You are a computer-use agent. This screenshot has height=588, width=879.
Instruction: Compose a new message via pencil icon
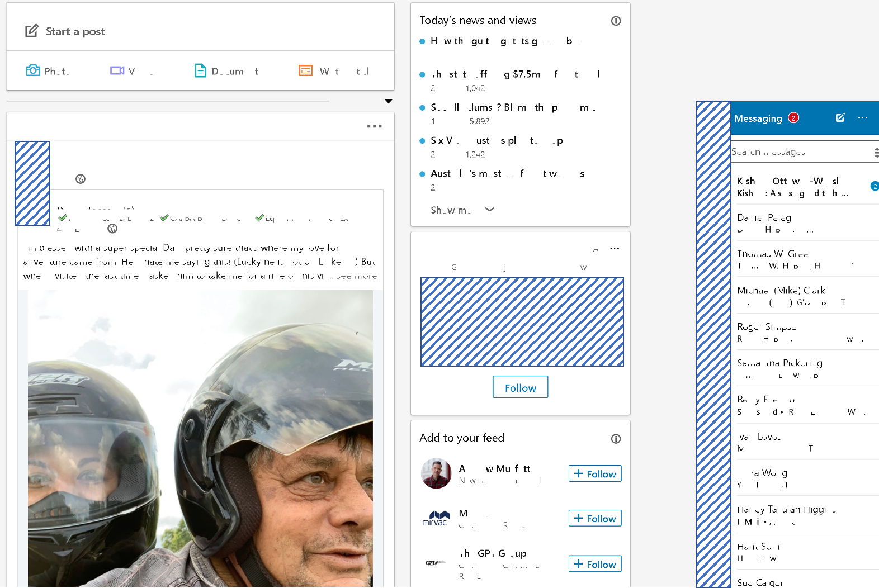pos(840,117)
